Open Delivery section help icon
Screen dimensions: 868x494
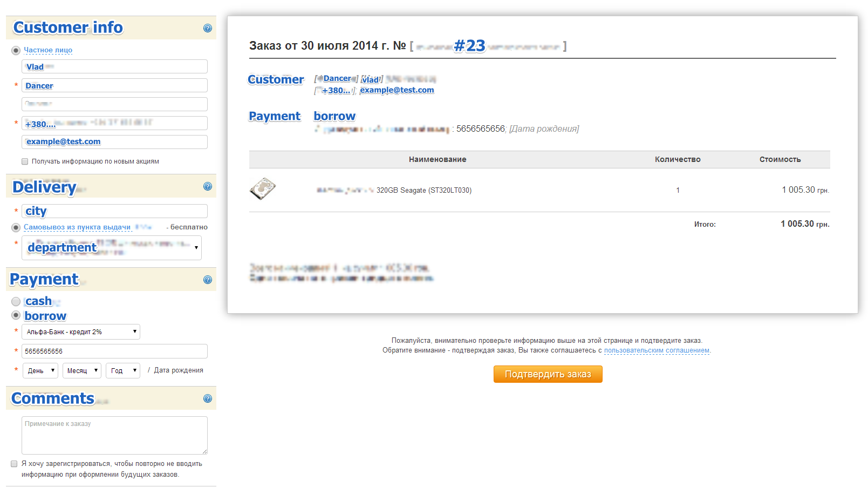point(208,186)
